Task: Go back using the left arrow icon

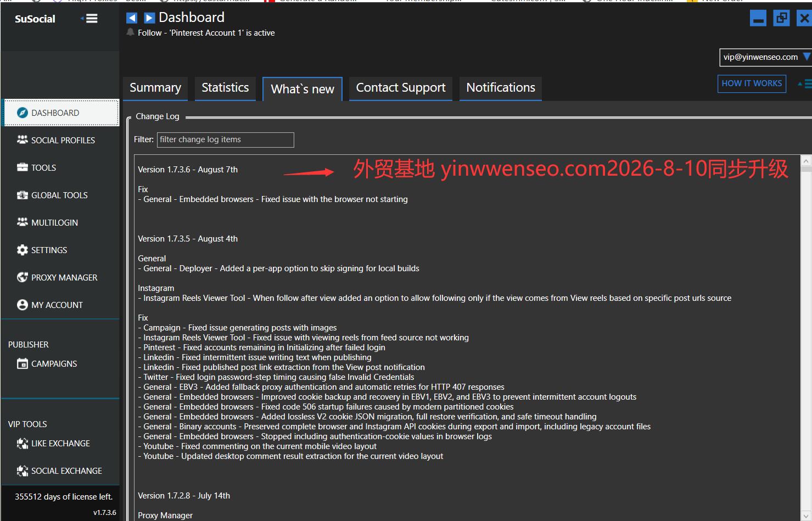Action: pos(132,18)
